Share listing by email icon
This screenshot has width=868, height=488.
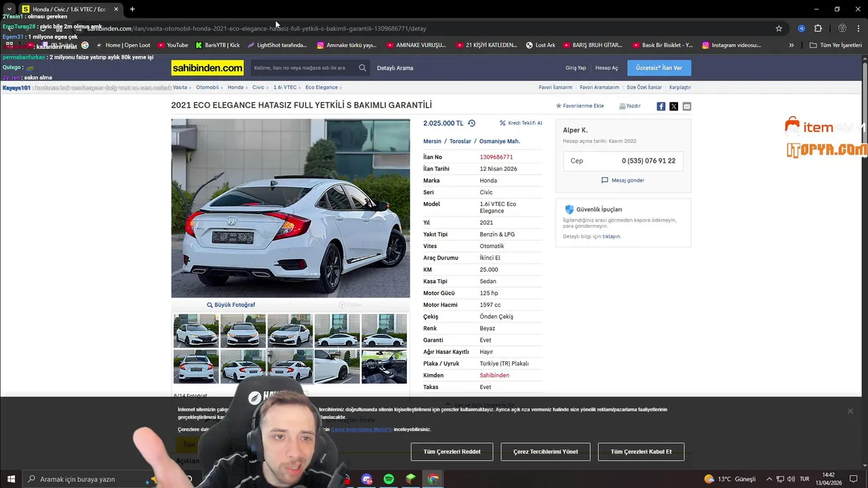click(687, 106)
